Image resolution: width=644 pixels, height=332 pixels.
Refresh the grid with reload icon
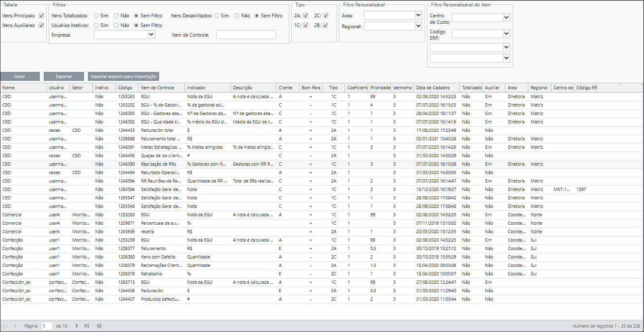99,326
